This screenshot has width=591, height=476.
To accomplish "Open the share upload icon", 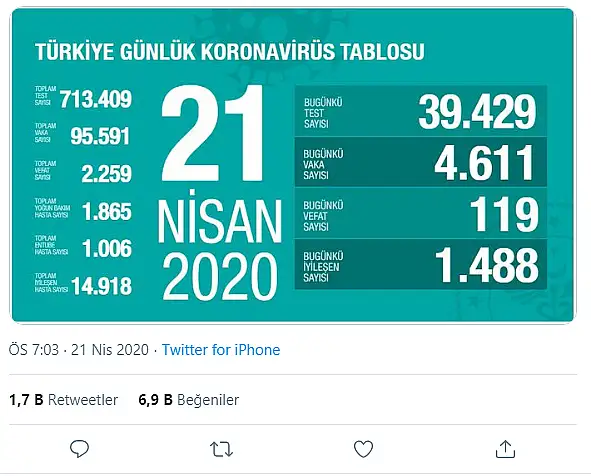I will [x=505, y=448].
